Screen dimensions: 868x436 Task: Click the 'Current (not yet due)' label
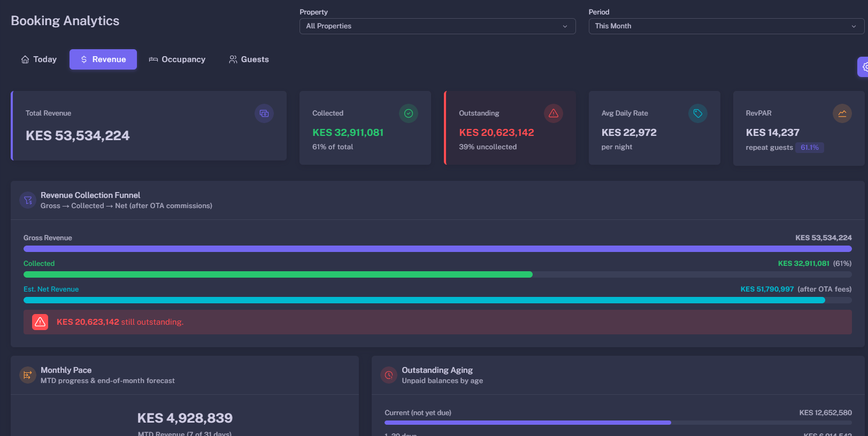coord(418,413)
